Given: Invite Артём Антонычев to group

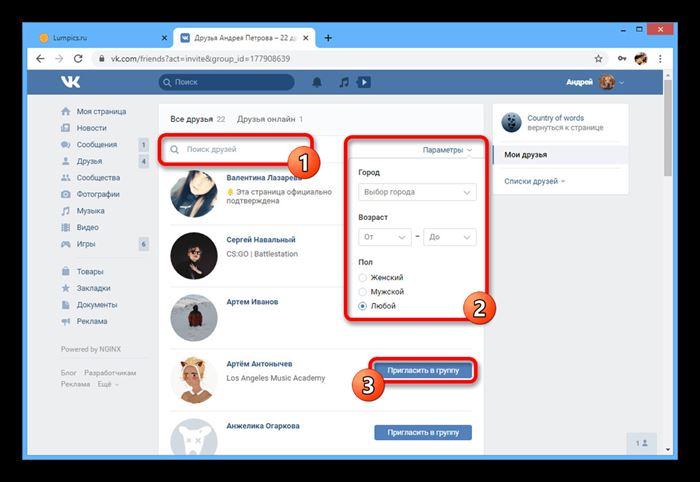Looking at the screenshot, I should point(423,370).
